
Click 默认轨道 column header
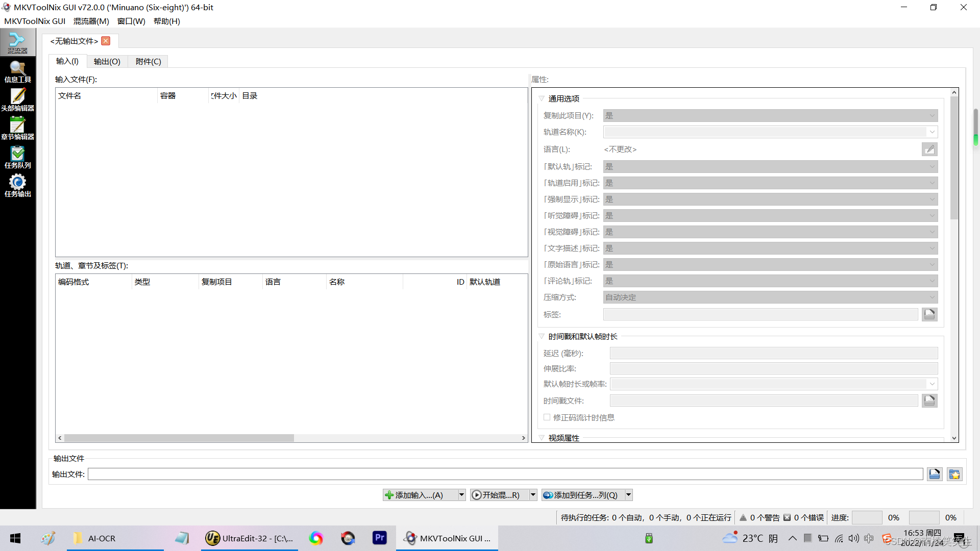point(497,282)
